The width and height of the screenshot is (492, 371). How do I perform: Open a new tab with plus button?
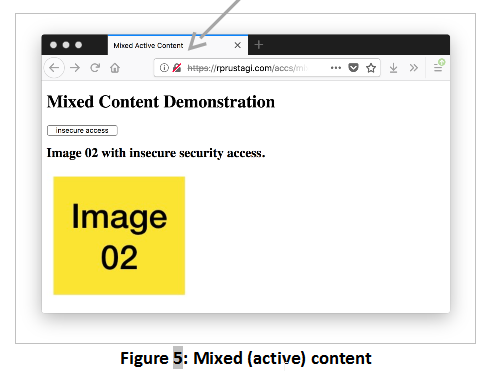[x=259, y=45]
